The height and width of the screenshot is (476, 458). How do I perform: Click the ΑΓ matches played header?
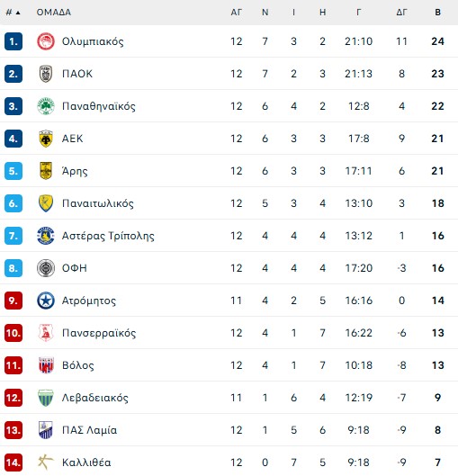pos(236,13)
